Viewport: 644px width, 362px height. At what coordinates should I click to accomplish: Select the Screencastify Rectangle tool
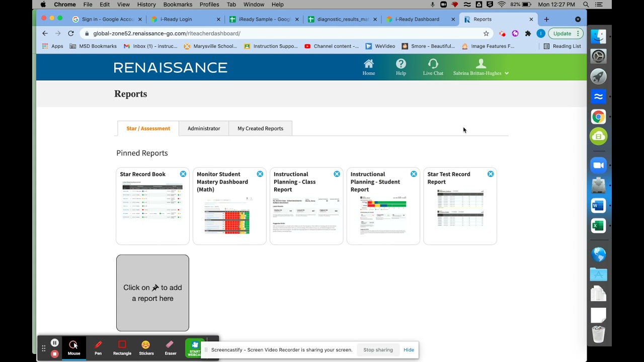point(122,348)
